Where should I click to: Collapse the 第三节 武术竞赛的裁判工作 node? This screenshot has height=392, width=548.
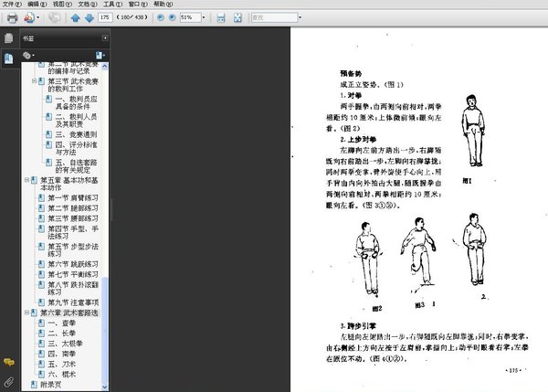coord(35,81)
